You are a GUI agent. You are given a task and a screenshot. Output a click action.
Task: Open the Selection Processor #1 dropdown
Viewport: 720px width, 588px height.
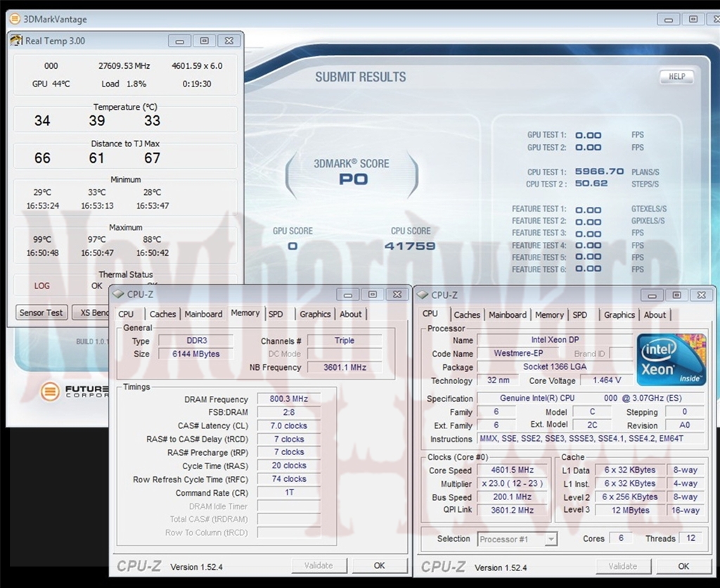pyautogui.click(x=517, y=539)
